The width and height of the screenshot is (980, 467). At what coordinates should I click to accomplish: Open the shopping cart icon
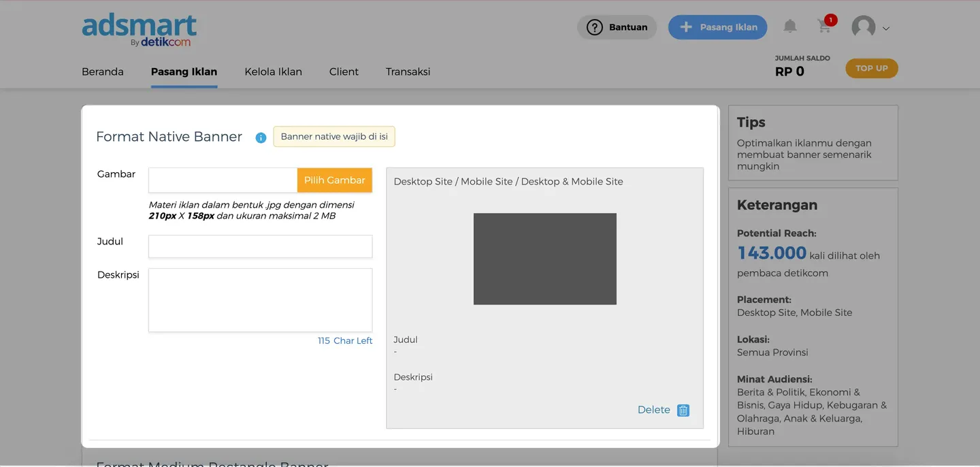[824, 27]
